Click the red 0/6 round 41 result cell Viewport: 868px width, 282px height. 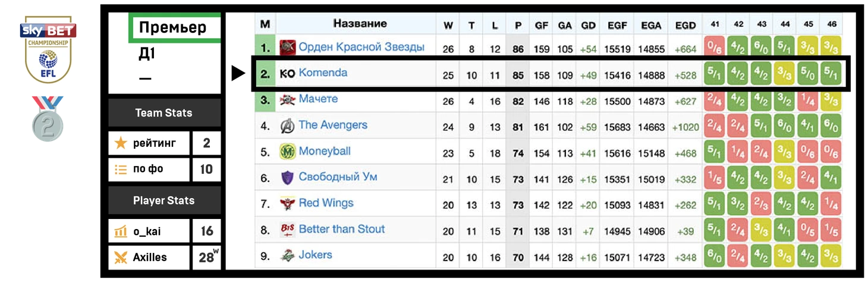tap(714, 47)
